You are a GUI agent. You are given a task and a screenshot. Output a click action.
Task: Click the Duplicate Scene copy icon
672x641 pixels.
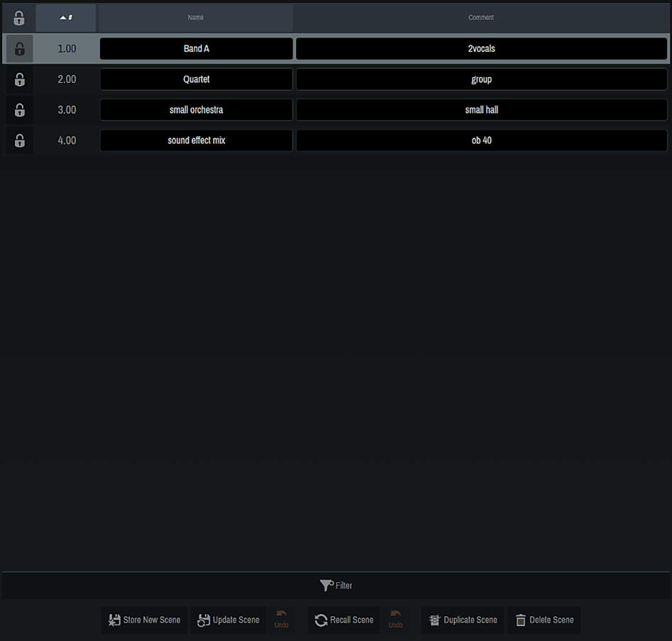click(x=434, y=620)
